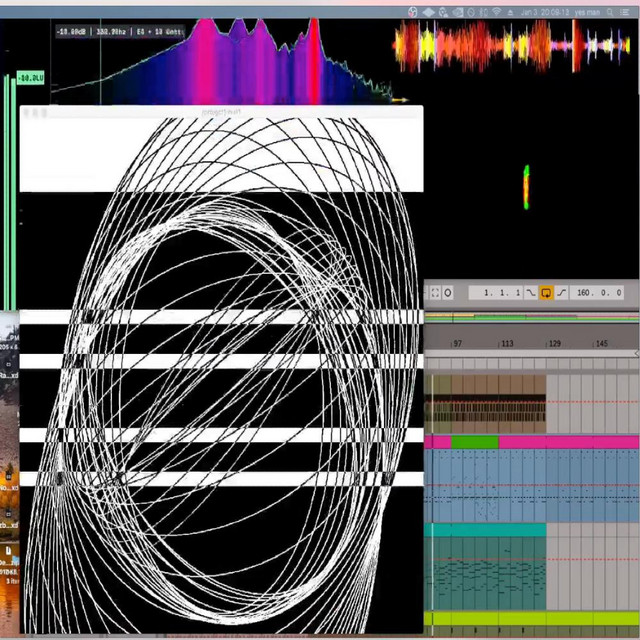Click the Punch-Out switch

point(562,293)
